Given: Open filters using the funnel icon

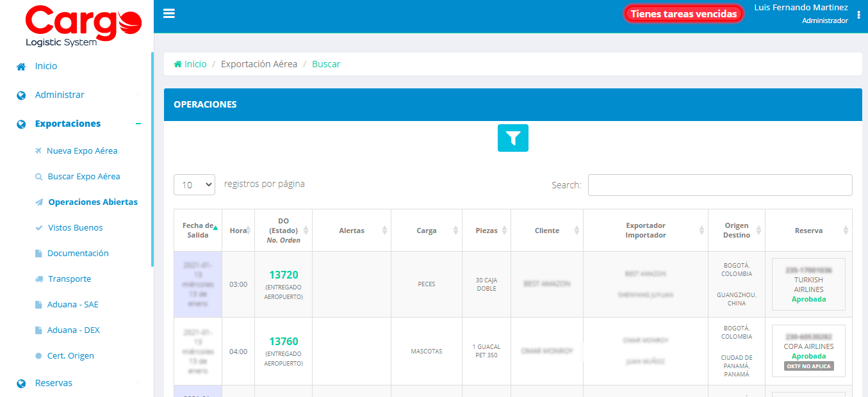Looking at the screenshot, I should (x=512, y=138).
